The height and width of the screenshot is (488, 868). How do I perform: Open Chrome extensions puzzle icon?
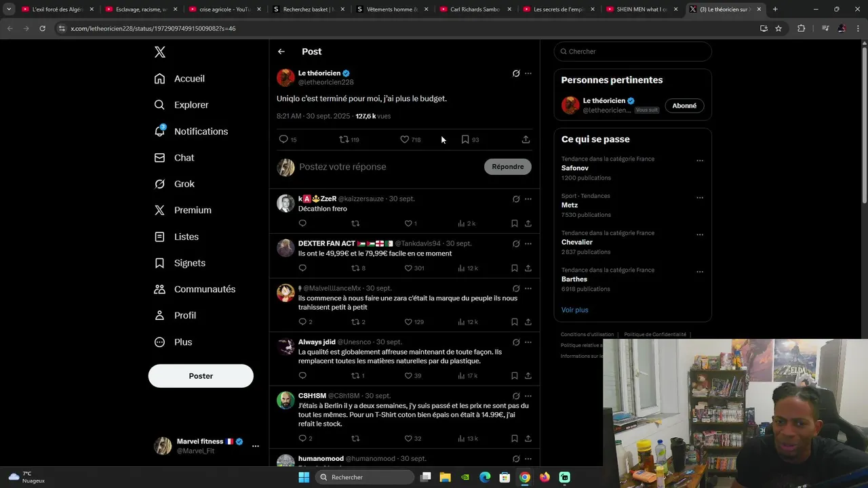(802, 28)
